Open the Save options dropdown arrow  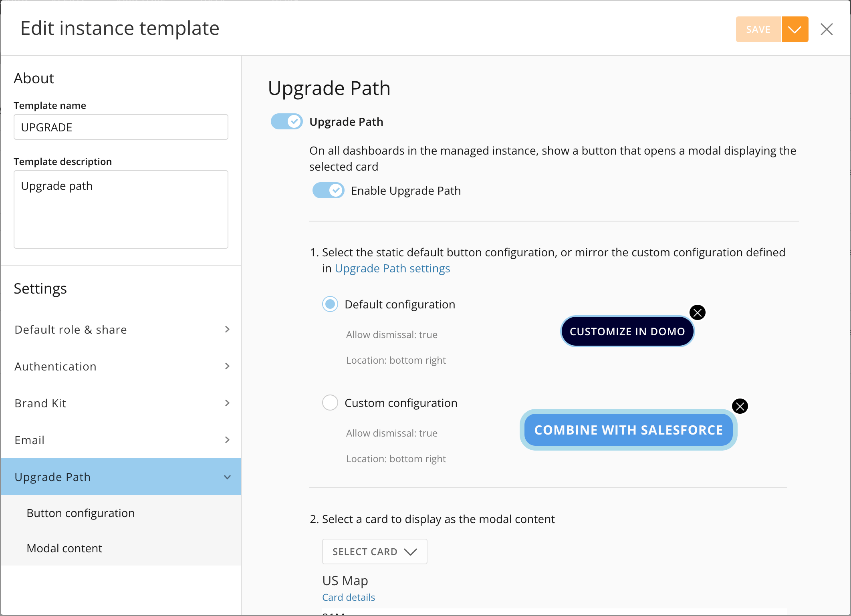click(795, 29)
